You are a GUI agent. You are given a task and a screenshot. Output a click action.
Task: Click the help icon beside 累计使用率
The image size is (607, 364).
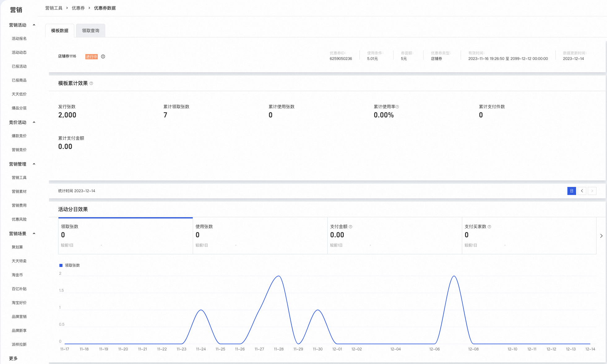pyautogui.click(x=397, y=107)
